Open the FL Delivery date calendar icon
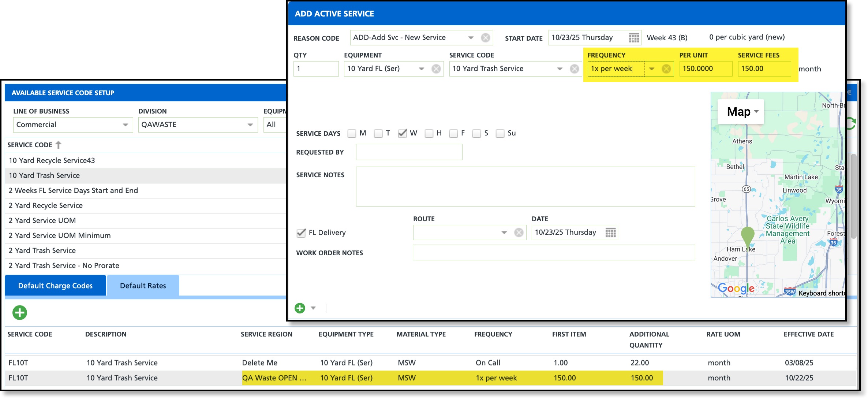Viewport: 868px width, 405px height. click(610, 233)
